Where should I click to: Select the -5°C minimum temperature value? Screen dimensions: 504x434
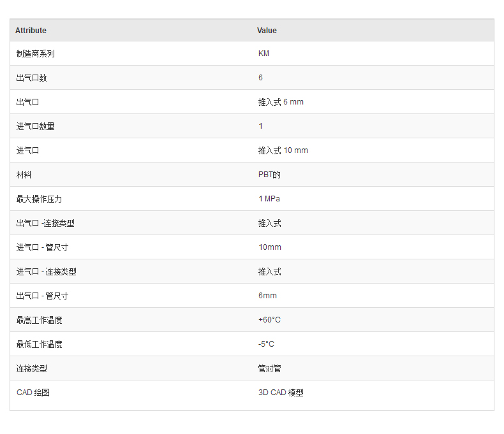(x=266, y=344)
